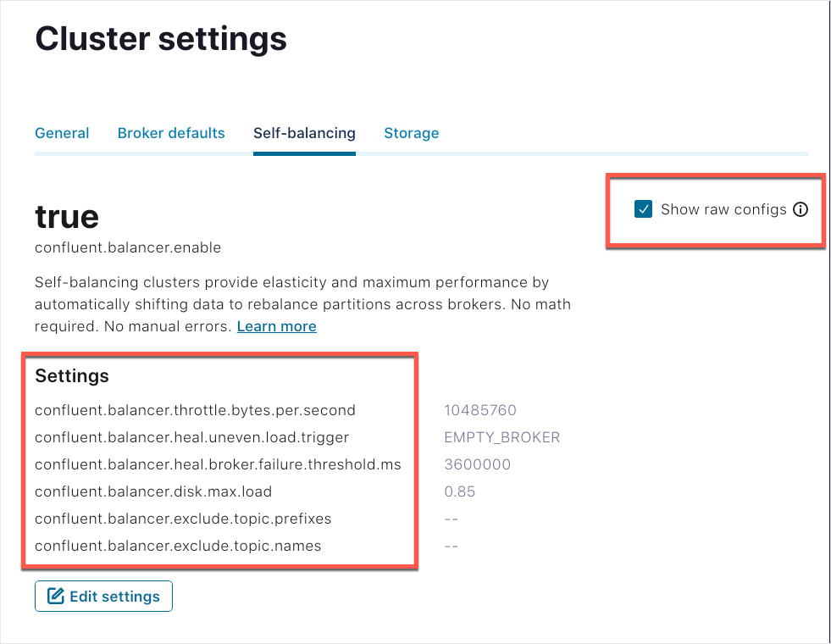This screenshot has width=831, height=644.
Task: Click the EMPTY_BROKER trigger value
Action: [501, 437]
